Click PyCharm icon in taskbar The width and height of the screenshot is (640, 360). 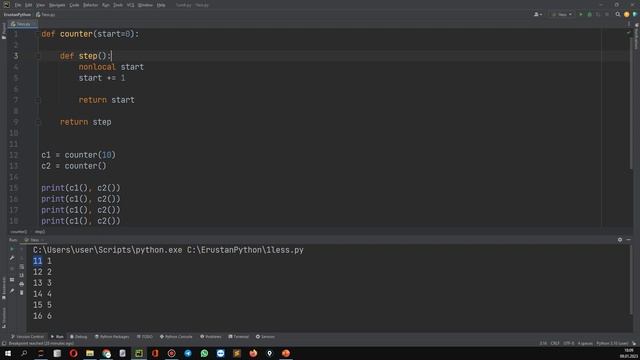click(x=139, y=353)
